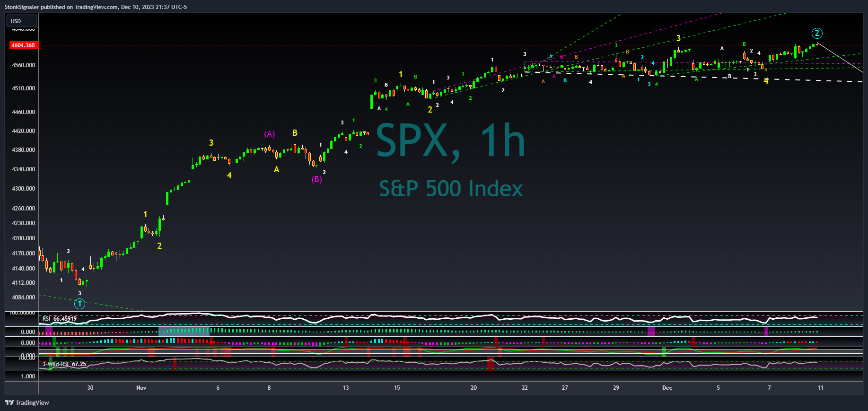868x411 pixels.
Task: Click date 11 on the time axis
Action: click(820, 388)
